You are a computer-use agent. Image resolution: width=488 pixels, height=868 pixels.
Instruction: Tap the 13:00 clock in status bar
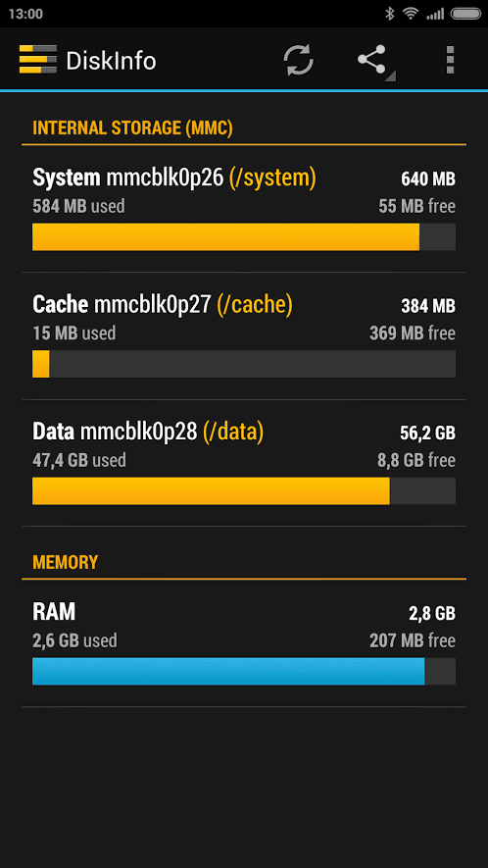point(25,14)
